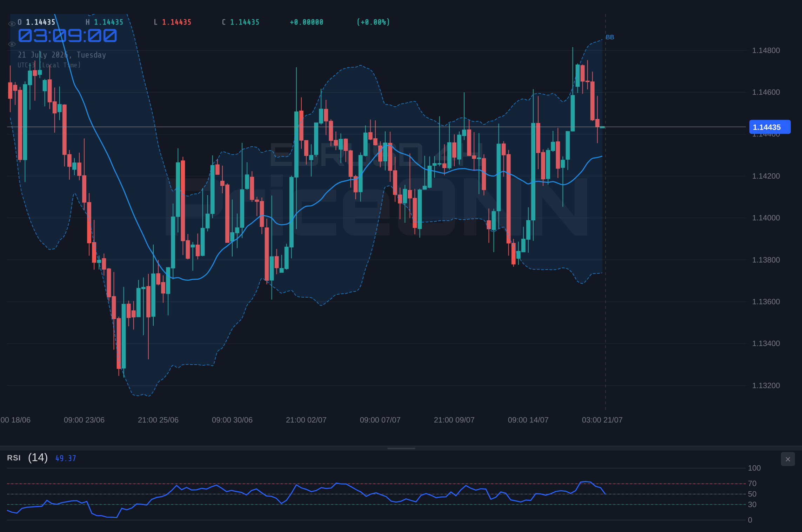Click the 1.13200 price axis label
Image resolution: width=802 pixels, height=532 pixels.
(x=766, y=386)
